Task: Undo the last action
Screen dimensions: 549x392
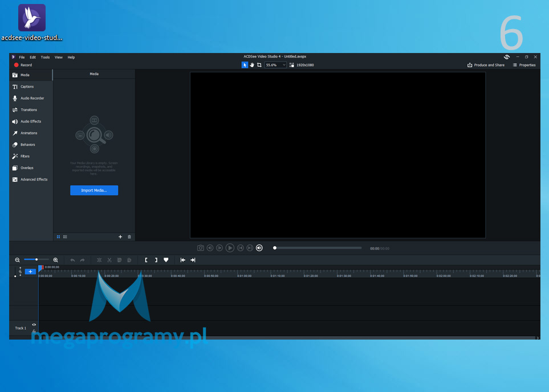Action: [x=72, y=260]
